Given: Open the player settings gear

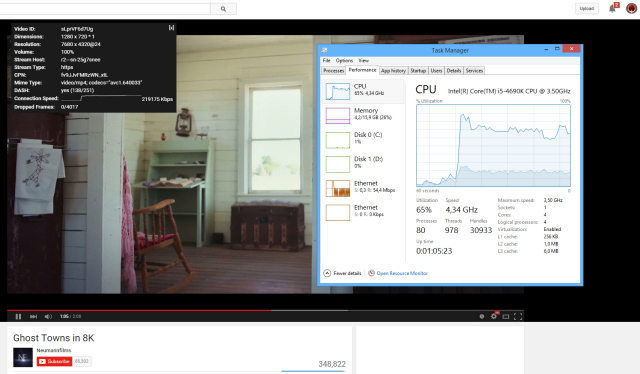Looking at the screenshot, I should point(494,316).
